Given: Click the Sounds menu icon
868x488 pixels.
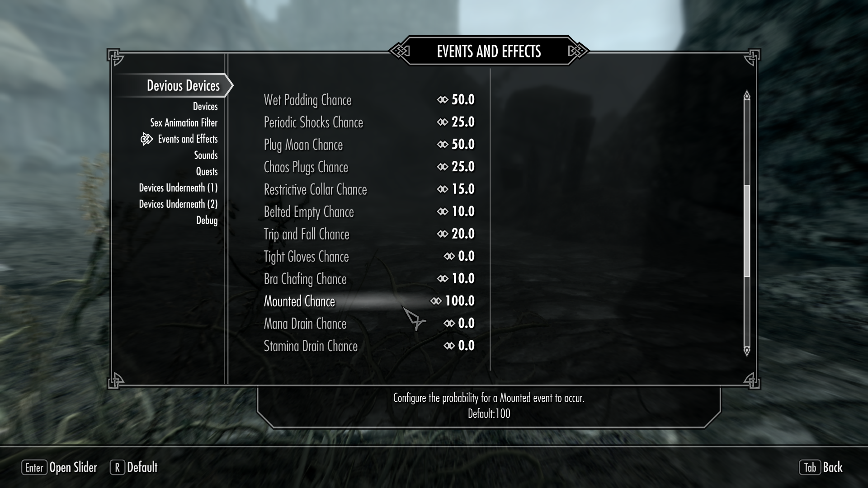Looking at the screenshot, I should click(206, 155).
